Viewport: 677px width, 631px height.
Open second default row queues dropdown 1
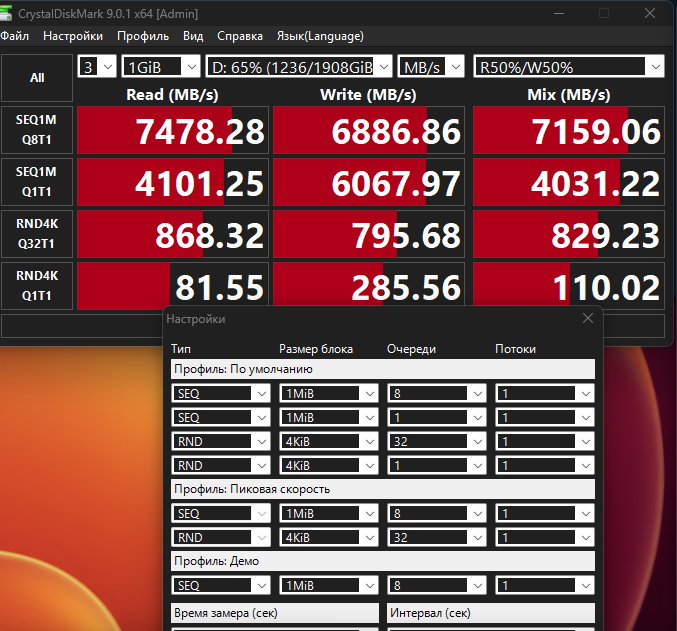[437, 417]
